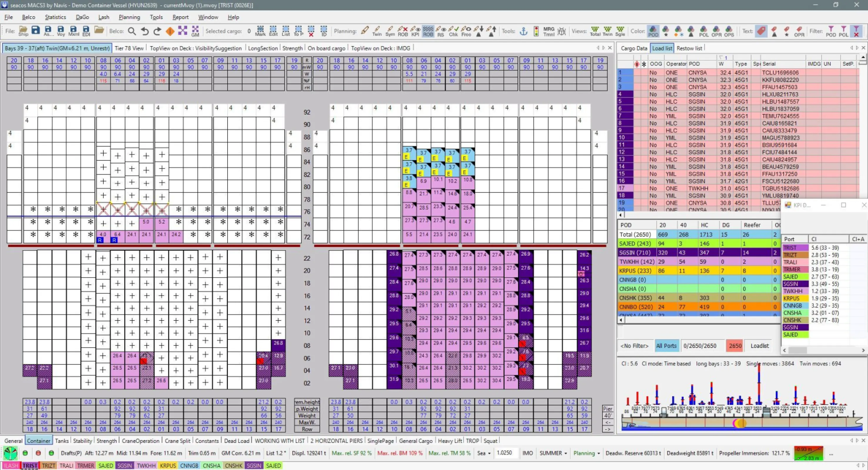Click the MRG Tmnl merge terminal icon

coord(549,31)
